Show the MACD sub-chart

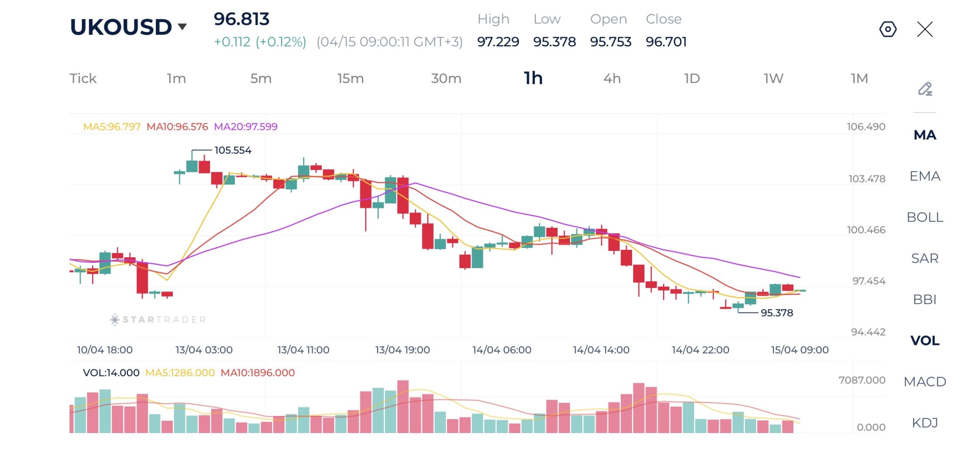pos(925,382)
